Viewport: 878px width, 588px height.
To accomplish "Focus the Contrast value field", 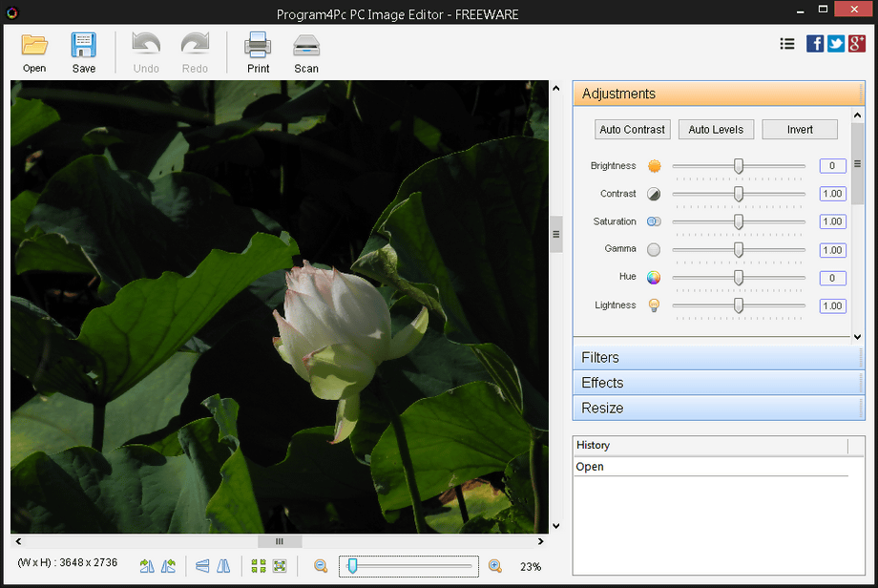I will [832, 194].
